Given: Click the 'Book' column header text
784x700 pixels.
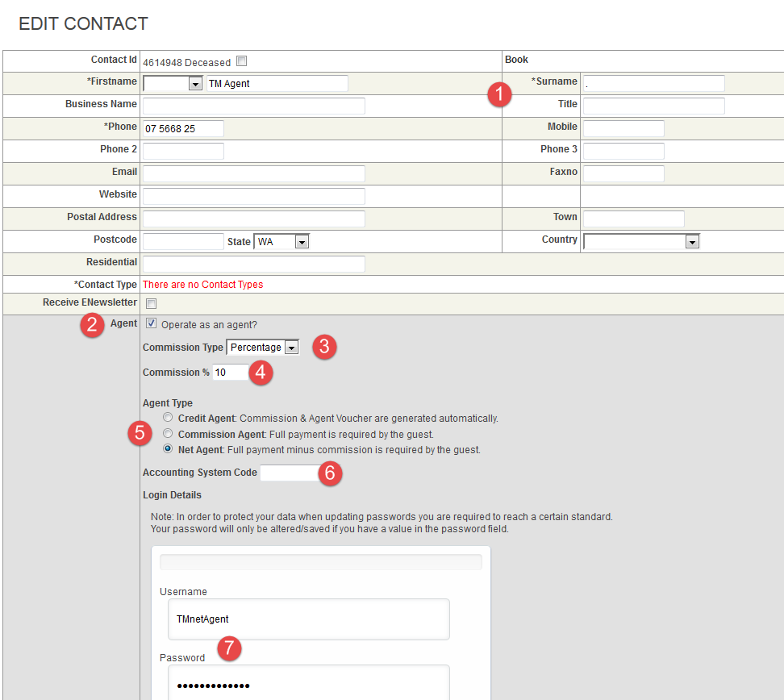Looking at the screenshot, I should point(516,60).
